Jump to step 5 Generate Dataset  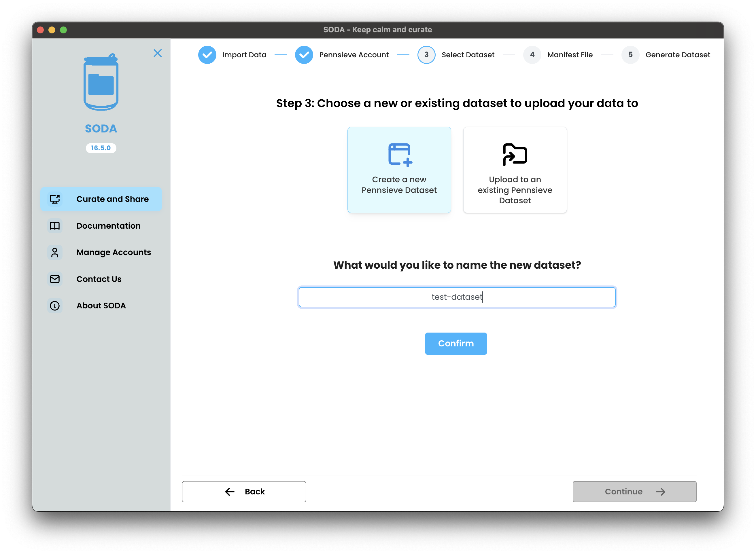point(630,55)
